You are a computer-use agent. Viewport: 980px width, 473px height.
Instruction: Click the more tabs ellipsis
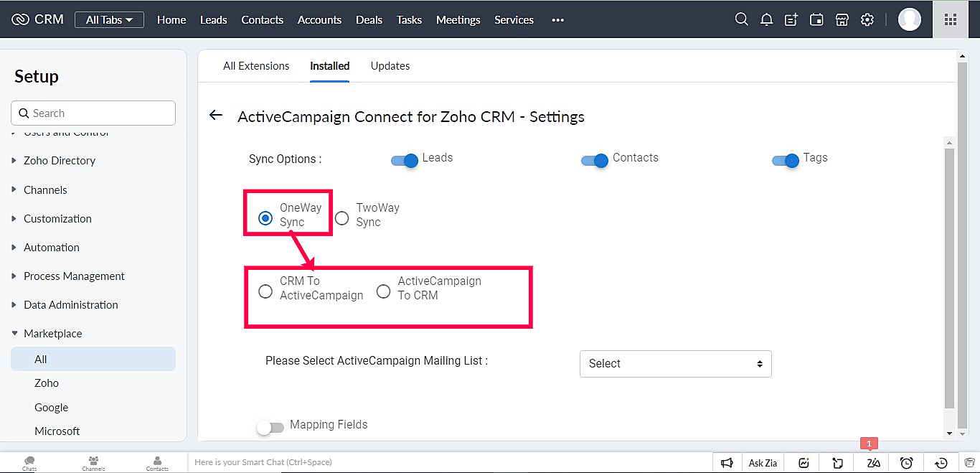[x=557, y=20]
